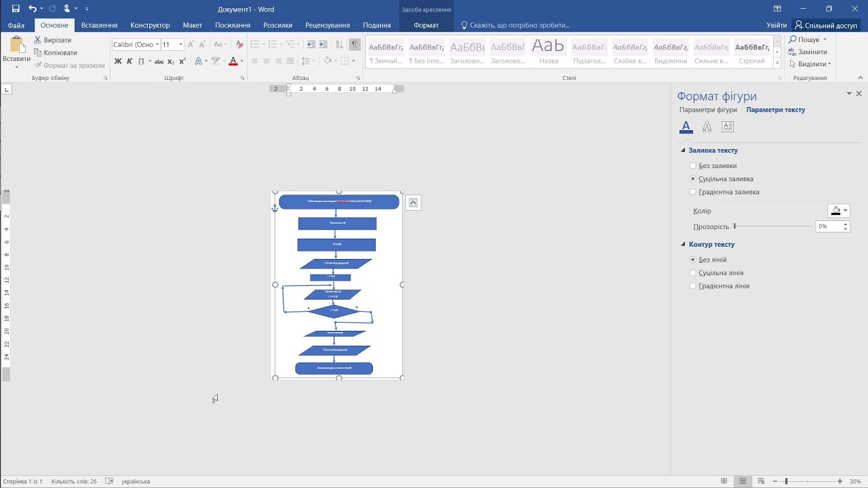Increase paragraph indent
The image size is (868, 488).
tap(324, 44)
